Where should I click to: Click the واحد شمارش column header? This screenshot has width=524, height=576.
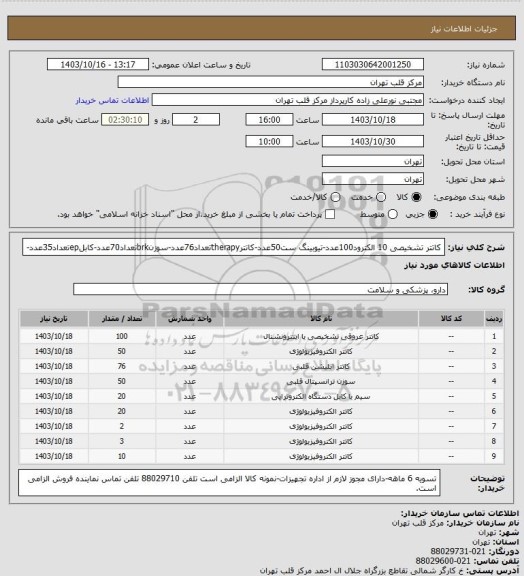(190, 319)
